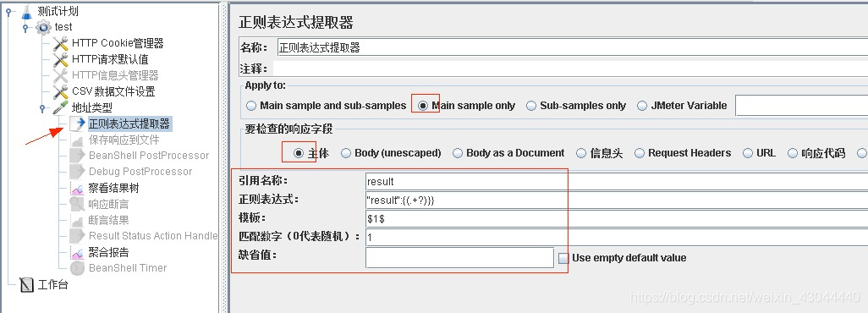Click the 断言结果 listener icon
This screenshot has height=313, width=868.
[78, 221]
